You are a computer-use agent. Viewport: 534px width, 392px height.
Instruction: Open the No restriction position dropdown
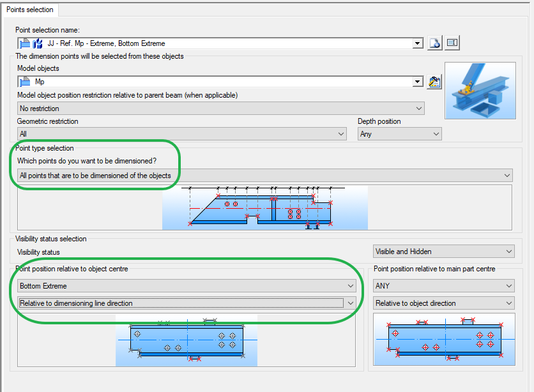417,108
